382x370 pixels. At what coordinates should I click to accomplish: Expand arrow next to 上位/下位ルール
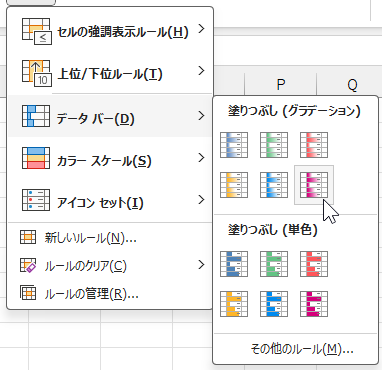[201, 71]
